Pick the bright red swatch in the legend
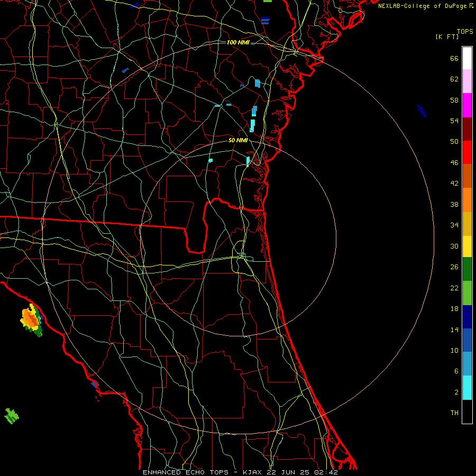Screen dimensions: 476x476 coord(467,152)
